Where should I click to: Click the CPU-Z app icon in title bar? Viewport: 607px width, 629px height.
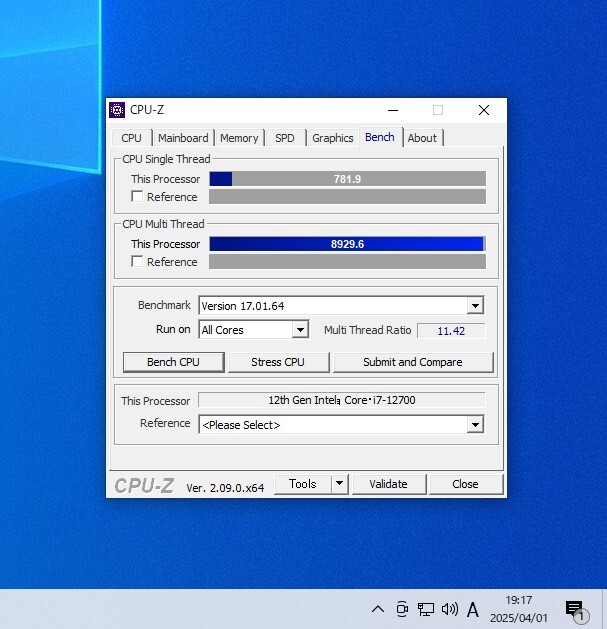(x=117, y=110)
